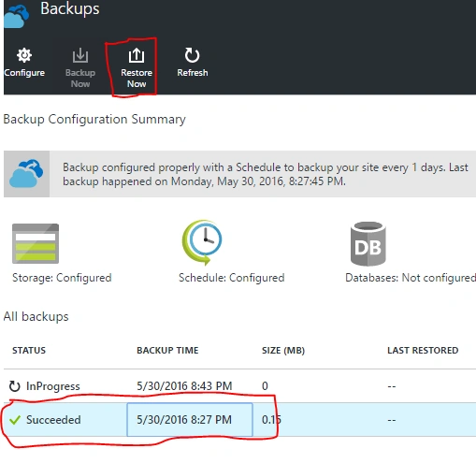The width and height of the screenshot is (476, 463).
Task: Open the Databases DB cylinder icon
Action: tap(368, 244)
